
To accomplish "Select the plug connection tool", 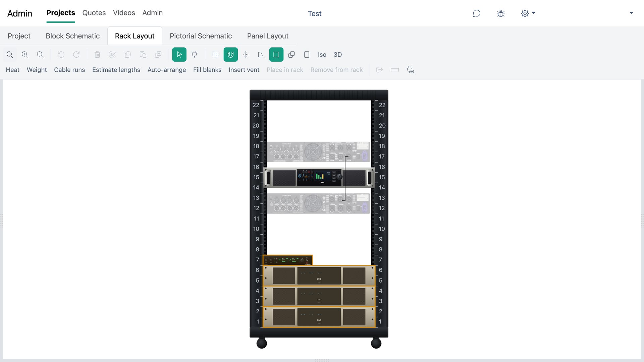I will [x=194, y=55].
